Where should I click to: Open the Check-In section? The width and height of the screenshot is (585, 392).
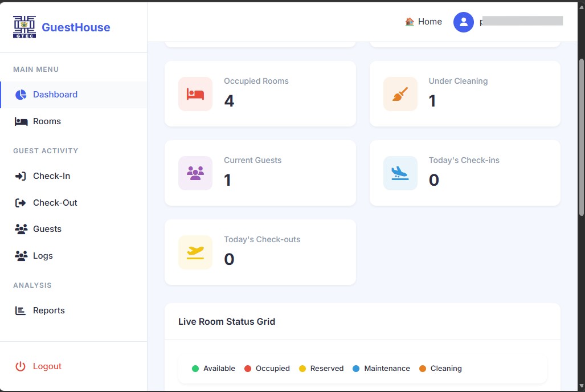point(51,176)
